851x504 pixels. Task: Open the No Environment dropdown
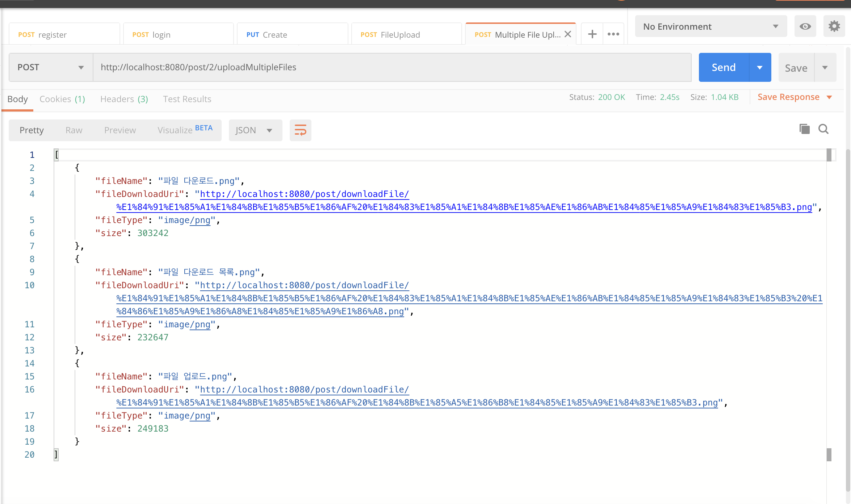click(710, 26)
